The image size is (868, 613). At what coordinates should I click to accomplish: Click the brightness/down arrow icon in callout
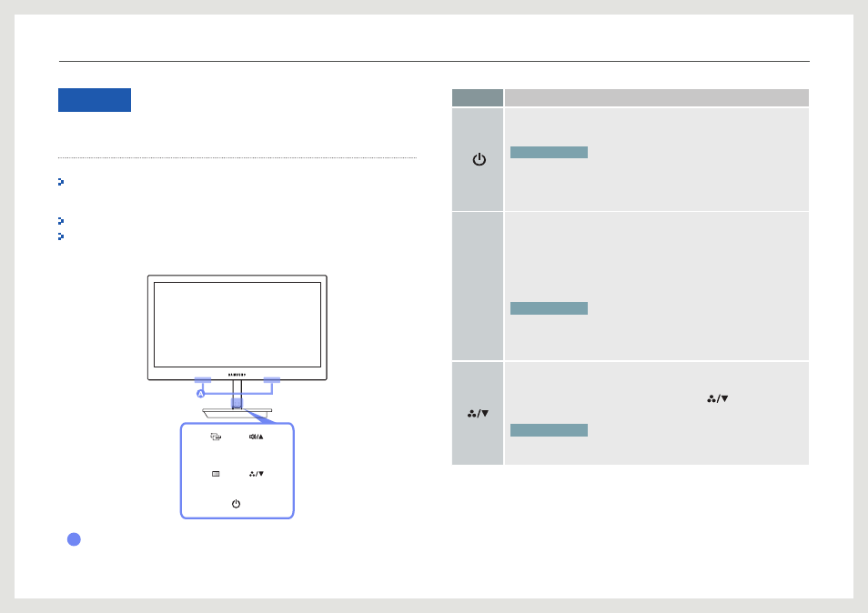[x=257, y=474]
